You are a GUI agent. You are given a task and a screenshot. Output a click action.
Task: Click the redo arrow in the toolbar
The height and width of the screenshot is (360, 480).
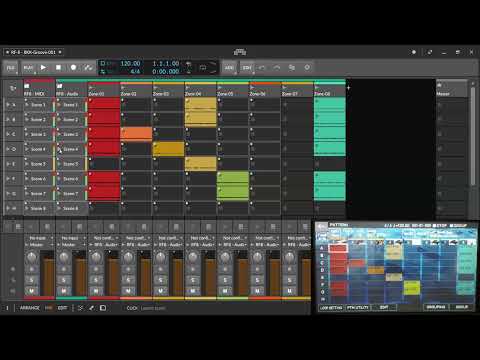pos(277,68)
